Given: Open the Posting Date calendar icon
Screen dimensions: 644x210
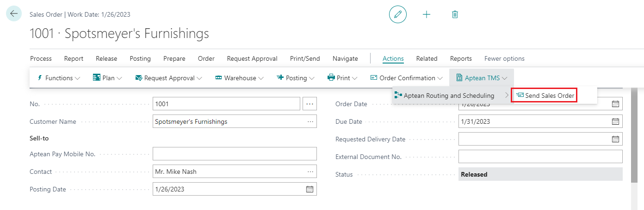Looking at the screenshot, I should [x=310, y=189].
